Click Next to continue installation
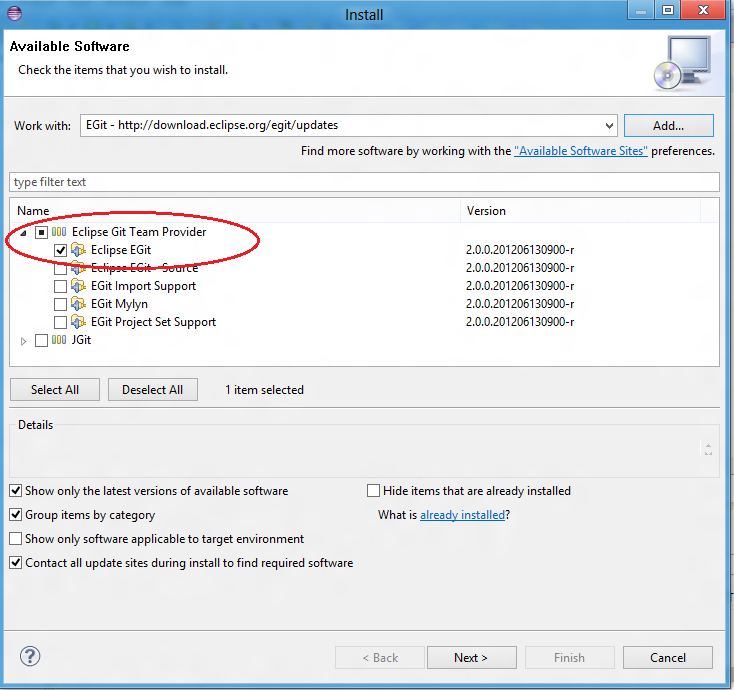This screenshot has height=690, width=734. 471,658
